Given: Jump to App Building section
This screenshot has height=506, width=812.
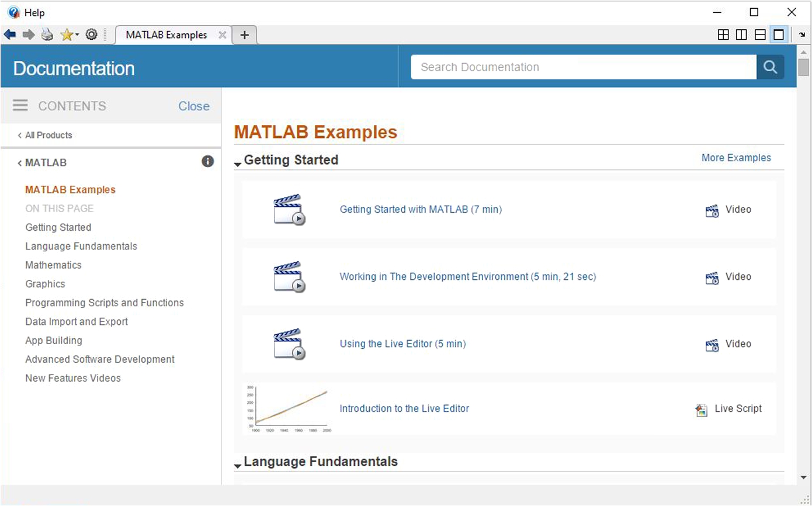Looking at the screenshot, I should [x=54, y=340].
